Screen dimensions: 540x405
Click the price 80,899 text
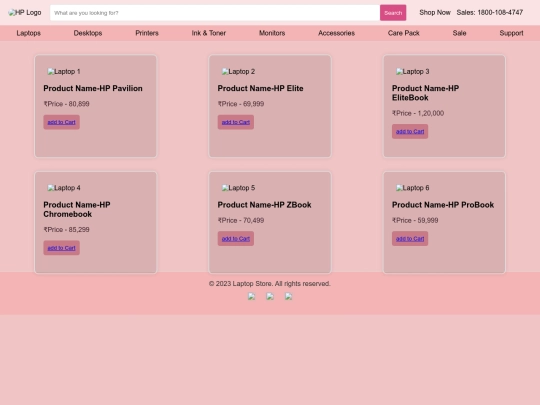pyautogui.click(x=66, y=104)
